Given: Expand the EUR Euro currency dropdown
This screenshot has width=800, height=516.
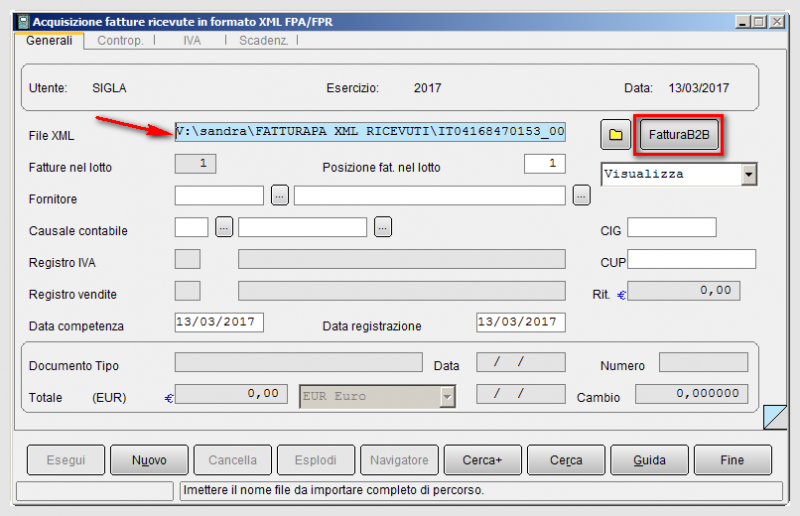Looking at the screenshot, I should pos(447,397).
